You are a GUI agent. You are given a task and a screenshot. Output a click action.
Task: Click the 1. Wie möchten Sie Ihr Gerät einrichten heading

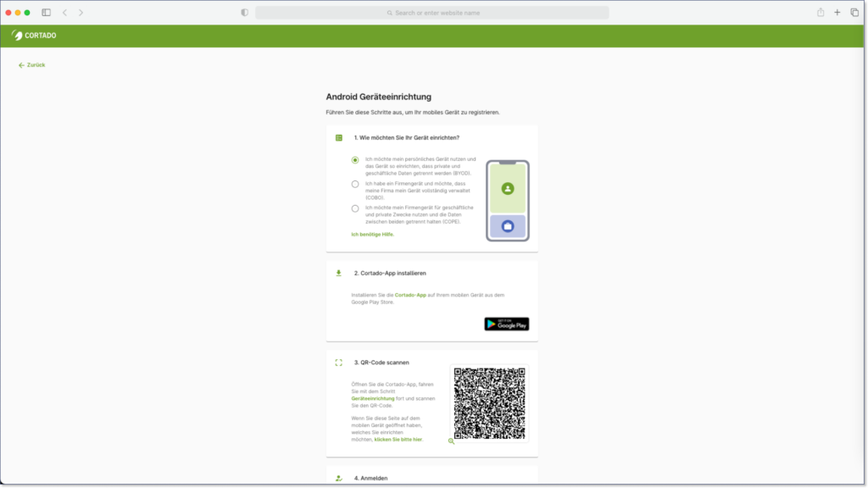coord(406,138)
